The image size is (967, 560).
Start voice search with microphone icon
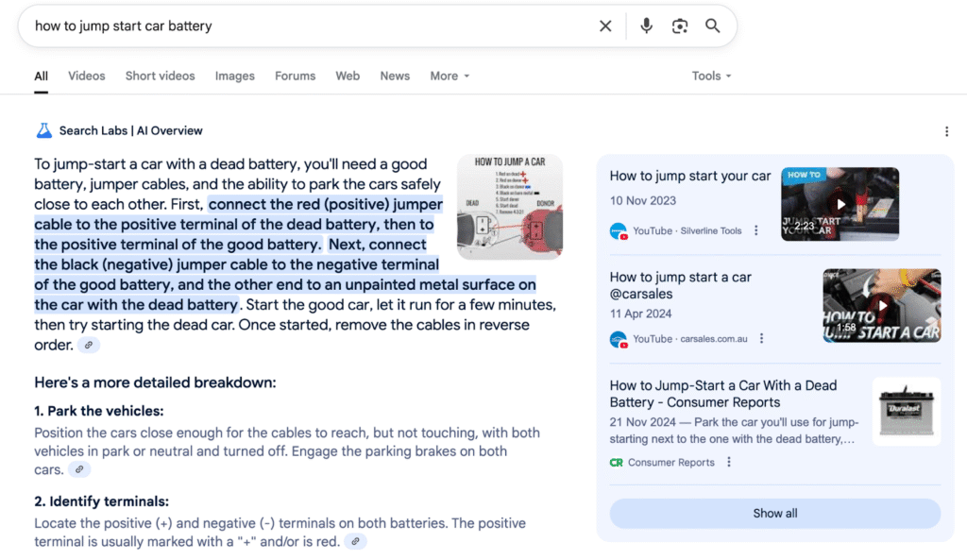646,26
